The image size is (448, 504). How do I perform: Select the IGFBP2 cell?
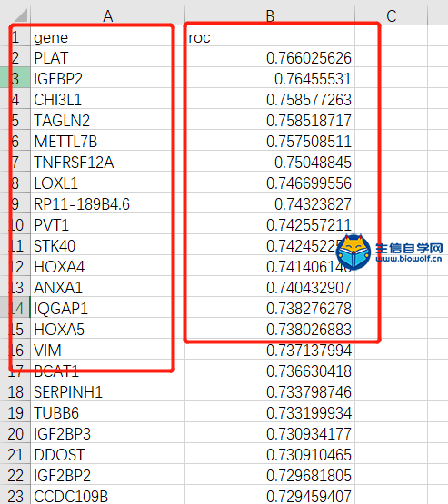(108, 78)
